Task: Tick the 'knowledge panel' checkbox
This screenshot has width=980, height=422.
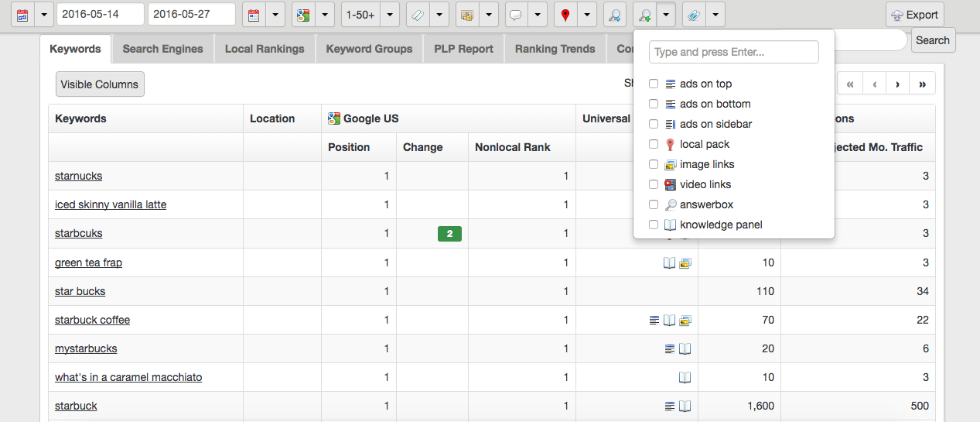Action: (x=654, y=225)
